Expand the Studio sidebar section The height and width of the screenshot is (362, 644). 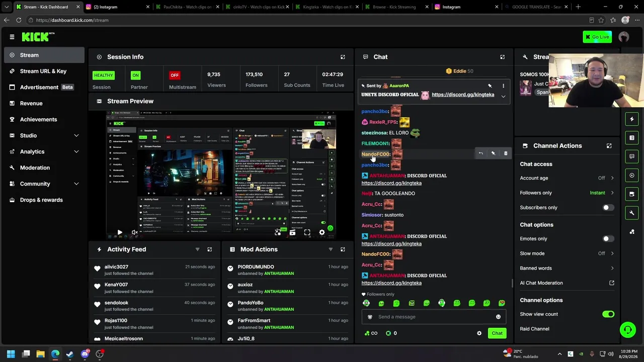click(x=44, y=136)
